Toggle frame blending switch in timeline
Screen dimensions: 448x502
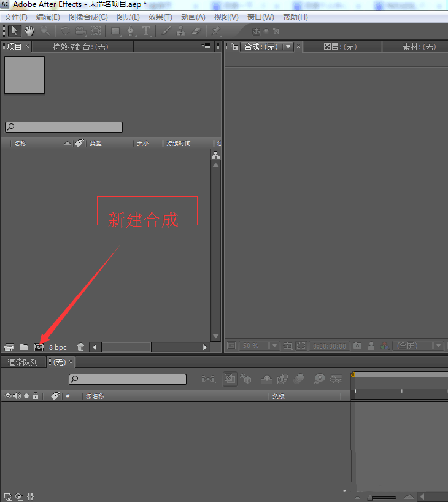tap(283, 379)
